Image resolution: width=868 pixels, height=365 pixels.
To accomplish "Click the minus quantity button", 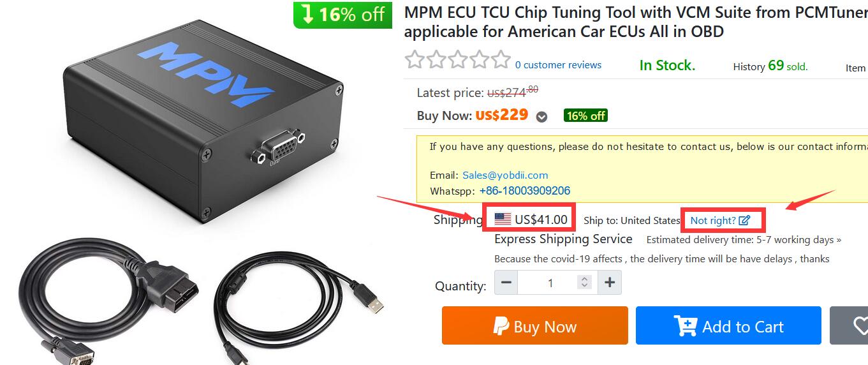I will pos(506,282).
